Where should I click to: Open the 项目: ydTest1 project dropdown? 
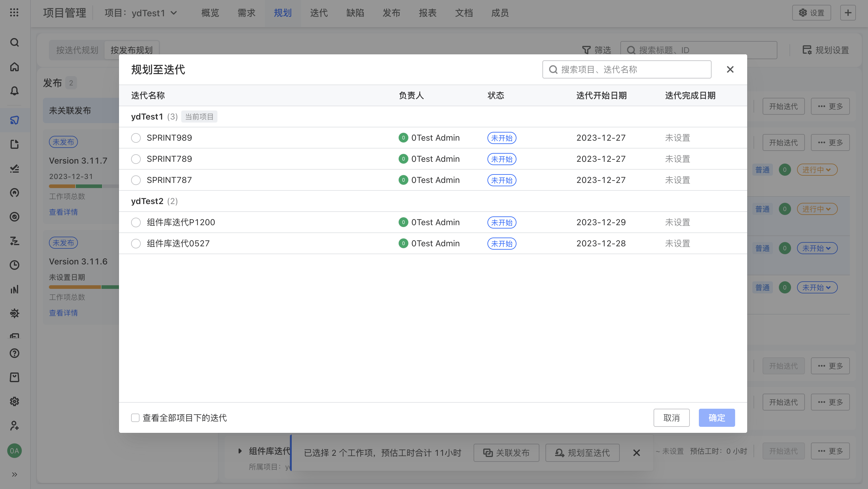(141, 13)
